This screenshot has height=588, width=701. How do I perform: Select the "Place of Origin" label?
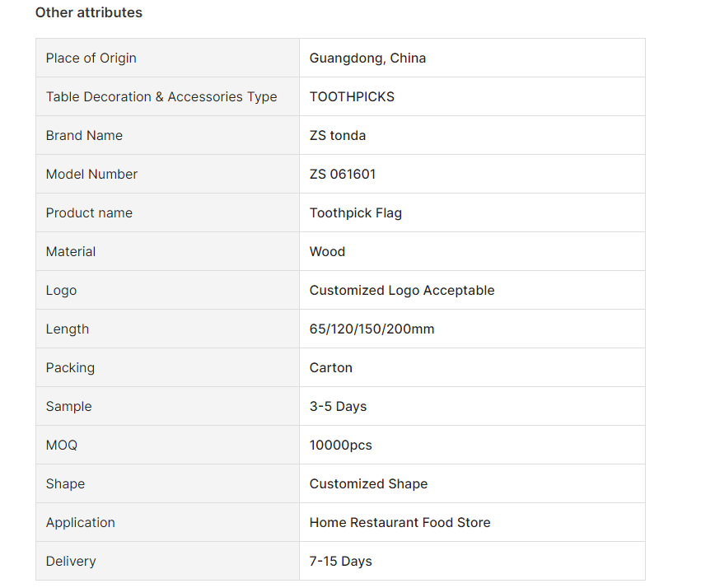pos(91,58)
